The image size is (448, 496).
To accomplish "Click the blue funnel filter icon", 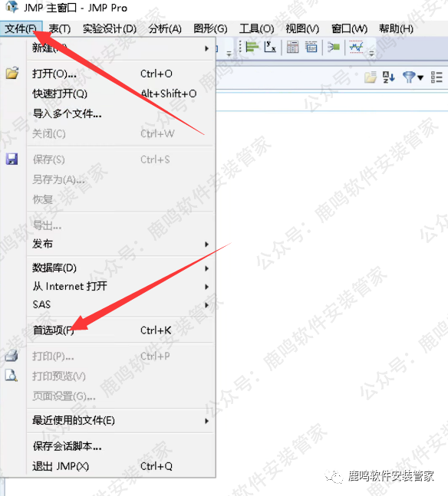I will (409, 77).
